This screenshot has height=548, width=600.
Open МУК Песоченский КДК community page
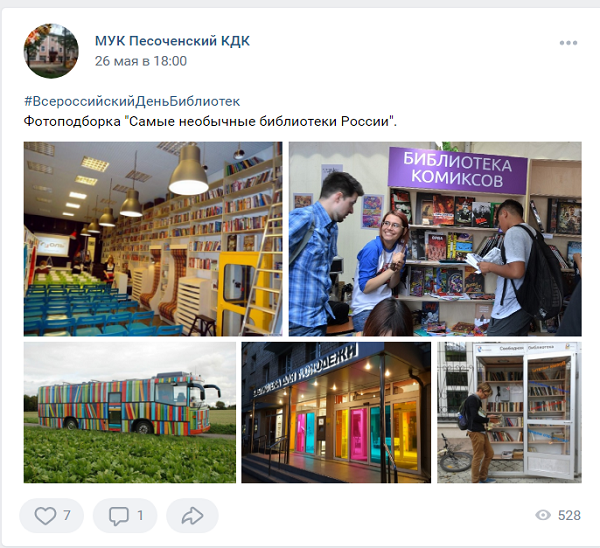[172, 41]
